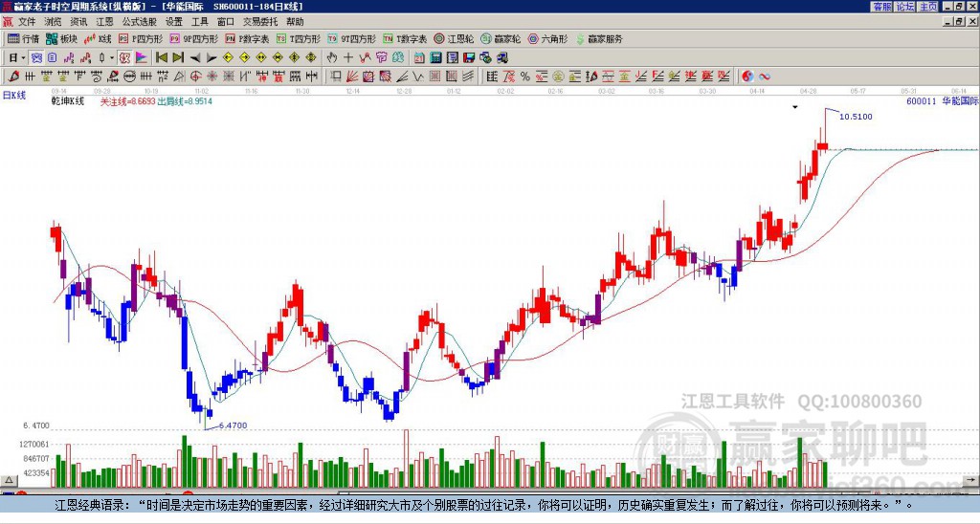Click the 客服 link

(881, 7)
